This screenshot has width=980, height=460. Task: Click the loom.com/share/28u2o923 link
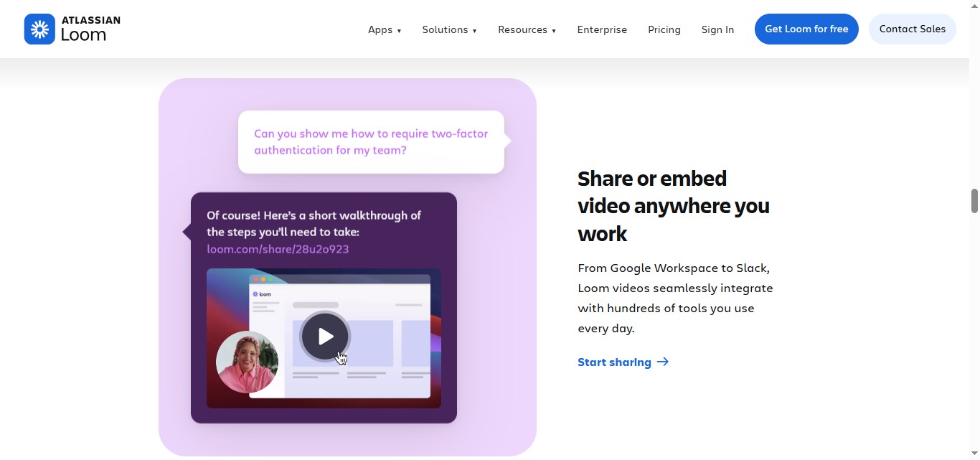tap(278, 249)
